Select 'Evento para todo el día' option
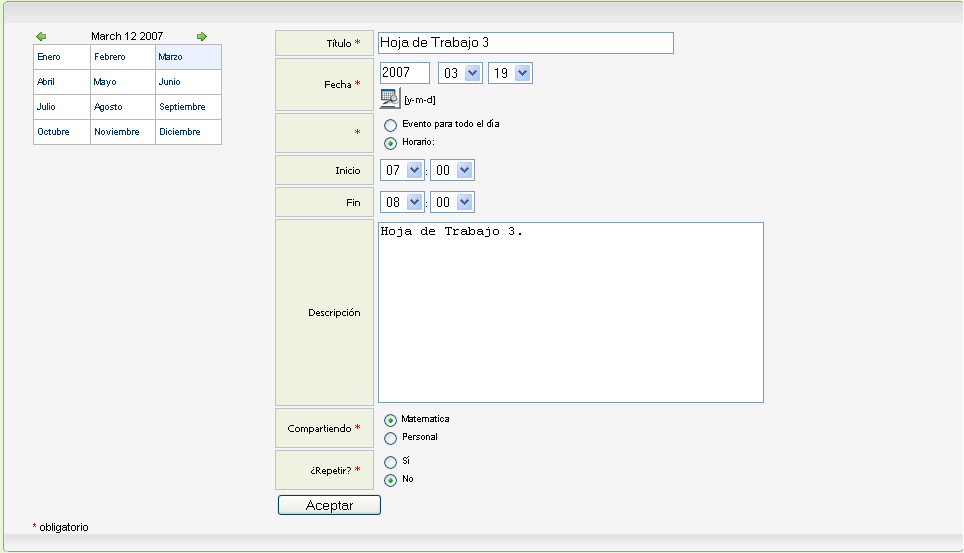 pos(390,125)
